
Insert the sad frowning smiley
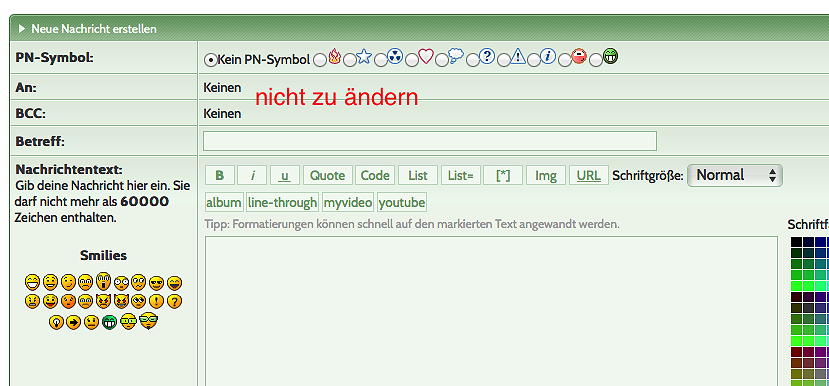[x=86, y=283]
